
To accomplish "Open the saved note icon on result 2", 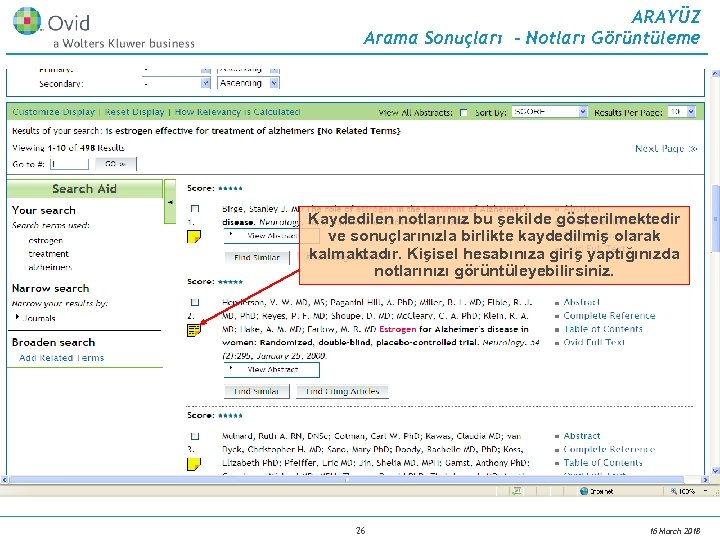I will pos(194,330).
